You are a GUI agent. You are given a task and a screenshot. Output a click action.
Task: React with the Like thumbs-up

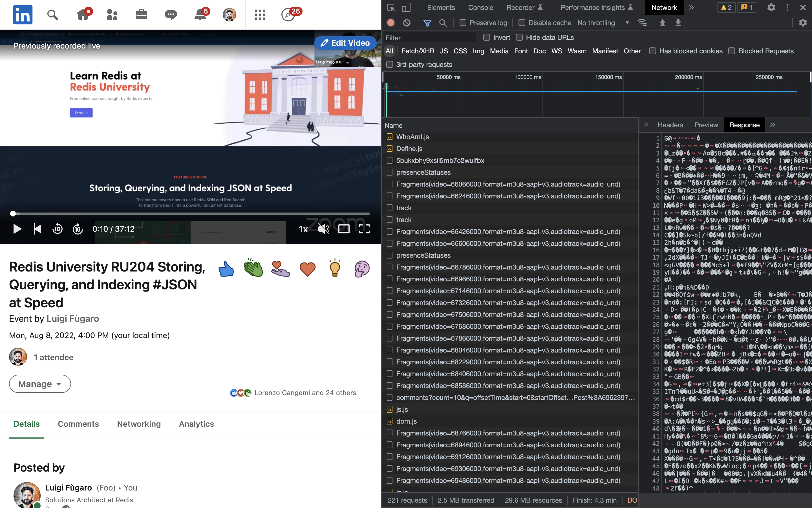point(226,269)
